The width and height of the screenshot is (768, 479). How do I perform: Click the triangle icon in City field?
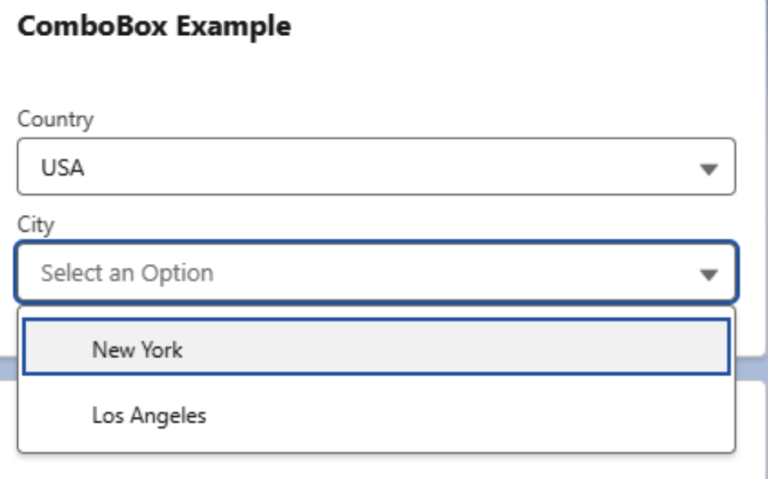(x=708, y=274)
